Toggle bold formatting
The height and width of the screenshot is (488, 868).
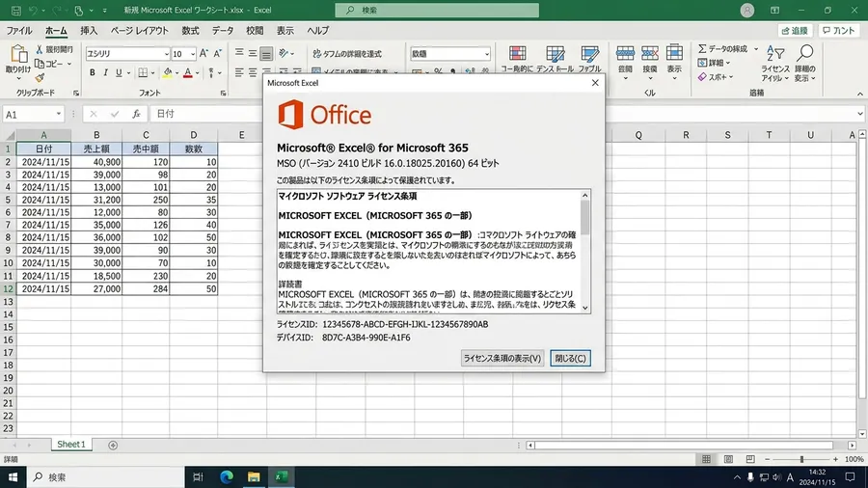coord(93,72)
